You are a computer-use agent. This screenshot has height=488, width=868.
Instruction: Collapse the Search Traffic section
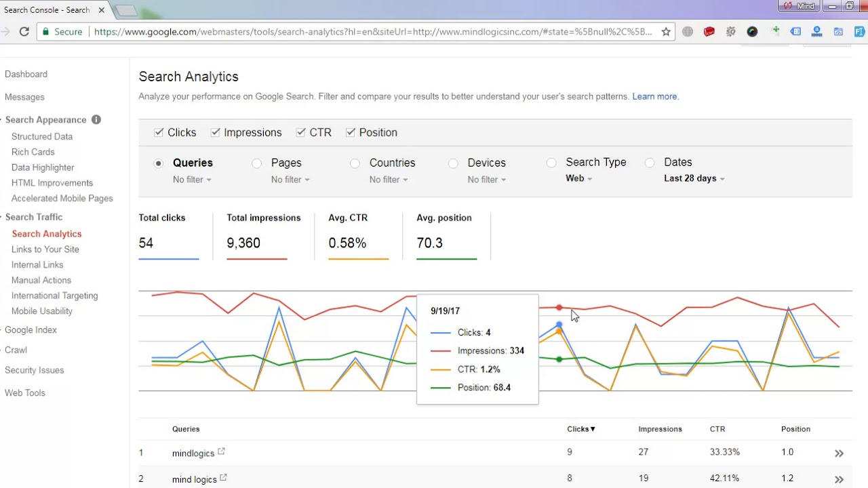[x=34, y=217]
